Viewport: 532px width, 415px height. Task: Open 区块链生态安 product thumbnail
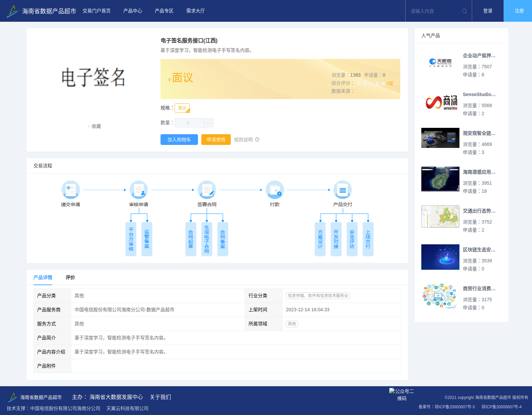[x=440, y=257]
